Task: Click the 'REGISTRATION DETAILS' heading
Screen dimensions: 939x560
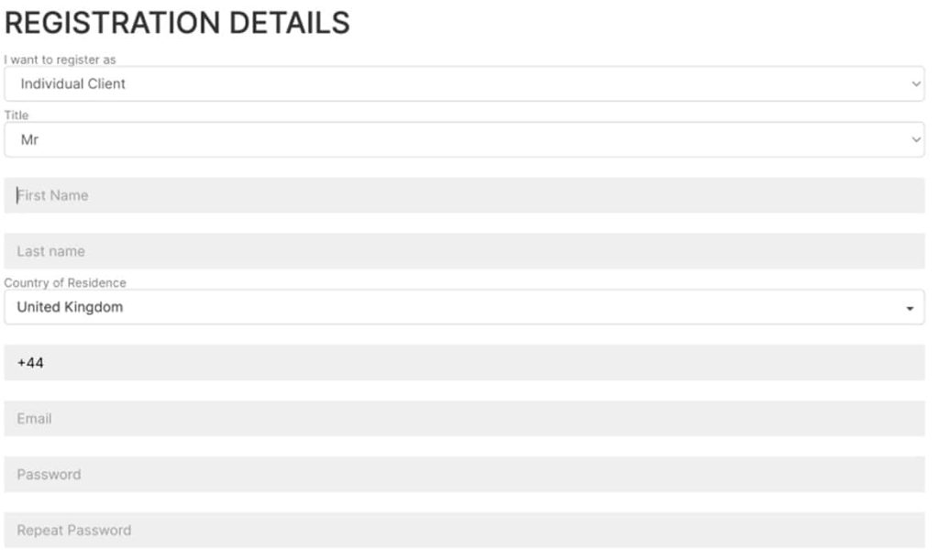Action: [177, 24]
